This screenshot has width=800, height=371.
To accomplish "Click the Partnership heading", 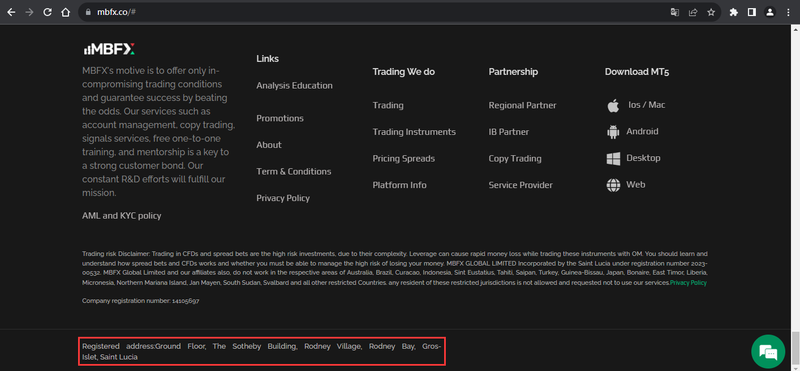I will (x=513, y=72).
